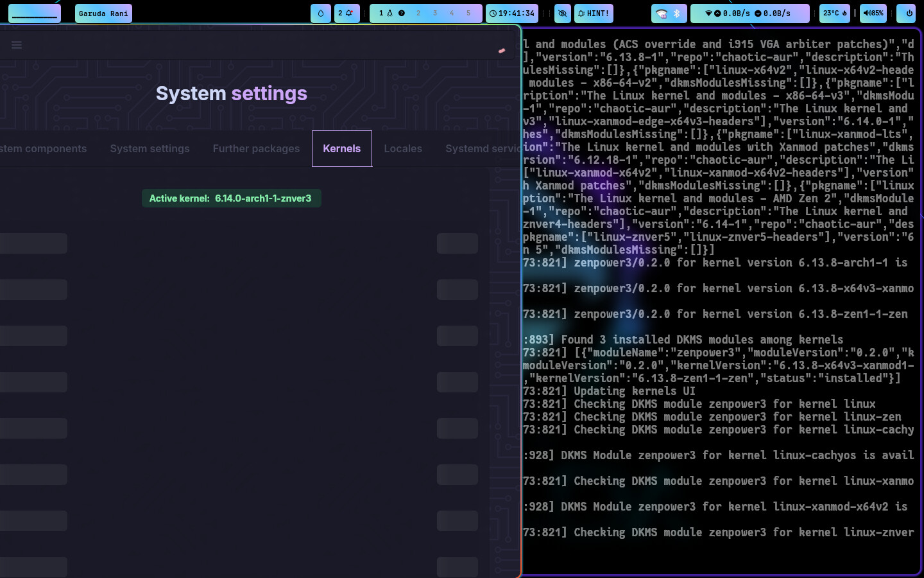Click the HINT! button

pyautogui.click(x=594, y=13)
